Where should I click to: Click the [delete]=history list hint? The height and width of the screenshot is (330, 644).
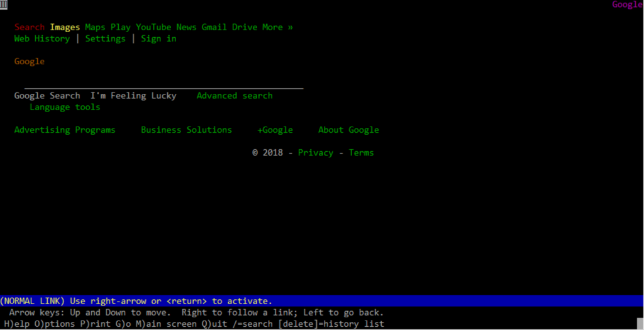pos(331,324)
